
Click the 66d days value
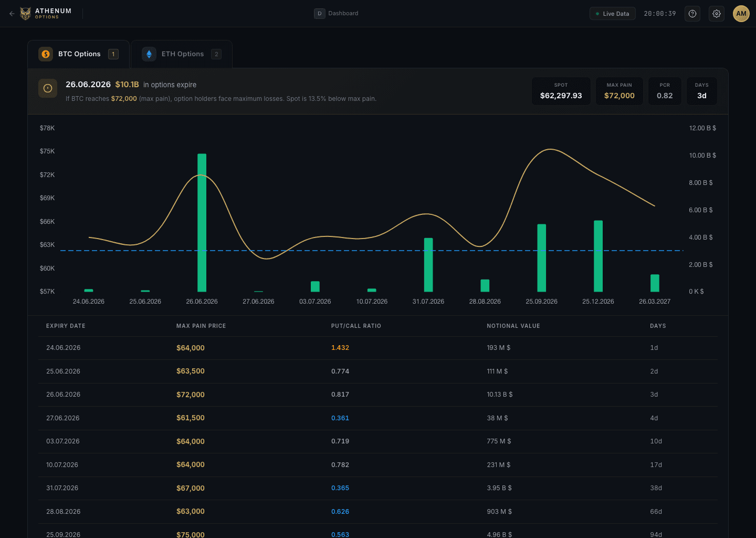pos(656,512)
